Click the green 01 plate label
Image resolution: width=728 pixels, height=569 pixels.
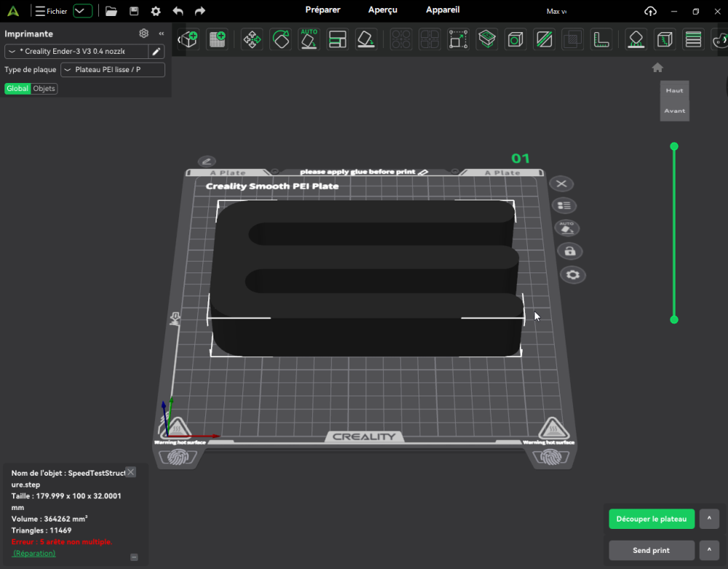pyautogui.click(x=520, y=159)
